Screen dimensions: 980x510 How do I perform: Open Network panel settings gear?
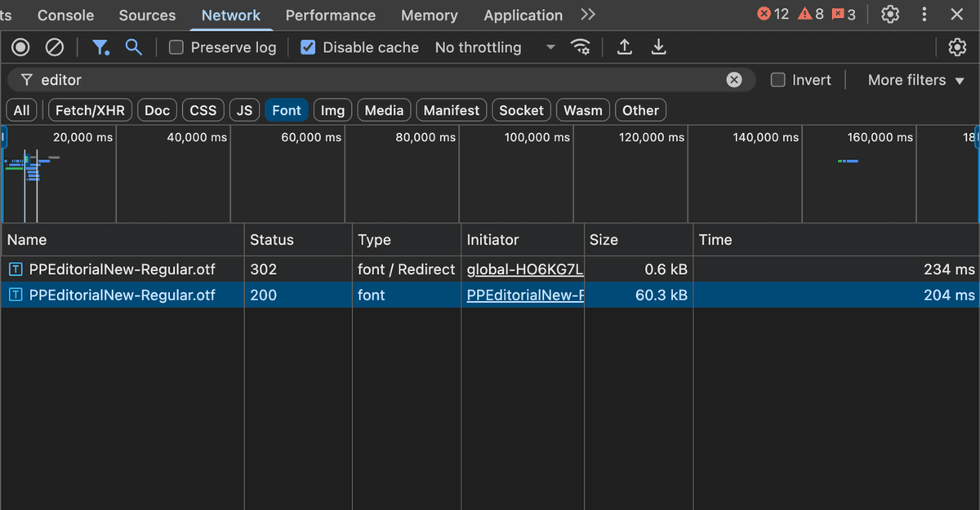pyautogui.click(x=957, y=47)
